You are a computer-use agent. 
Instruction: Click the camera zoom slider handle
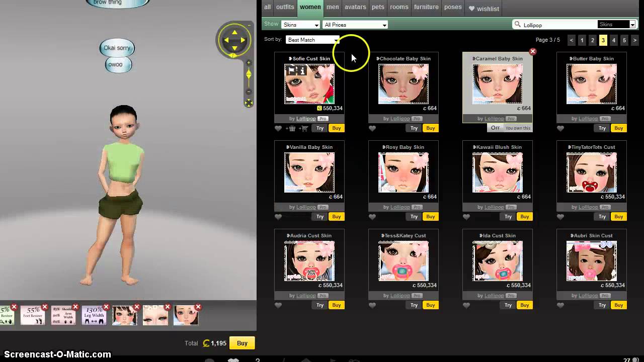[249, 75]
